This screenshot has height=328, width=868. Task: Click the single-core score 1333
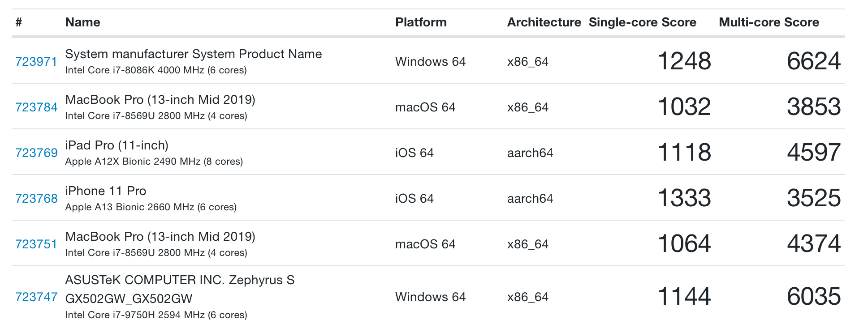pos(684,198)
